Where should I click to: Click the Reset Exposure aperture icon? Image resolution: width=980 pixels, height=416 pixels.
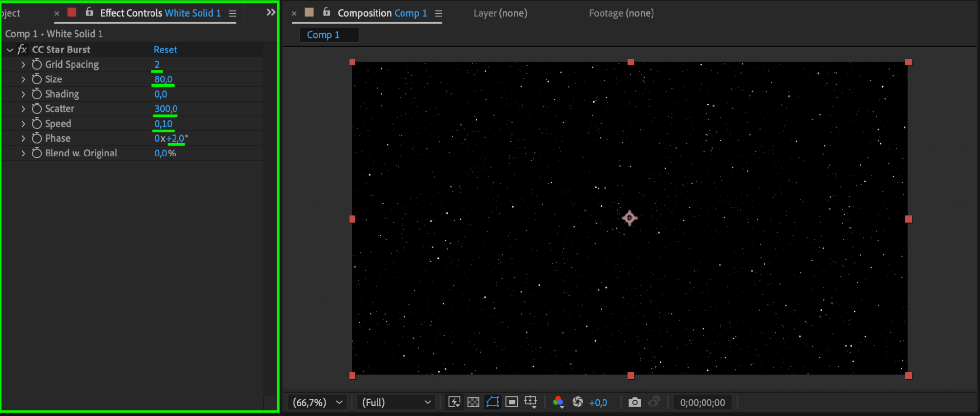click(578, 402)
